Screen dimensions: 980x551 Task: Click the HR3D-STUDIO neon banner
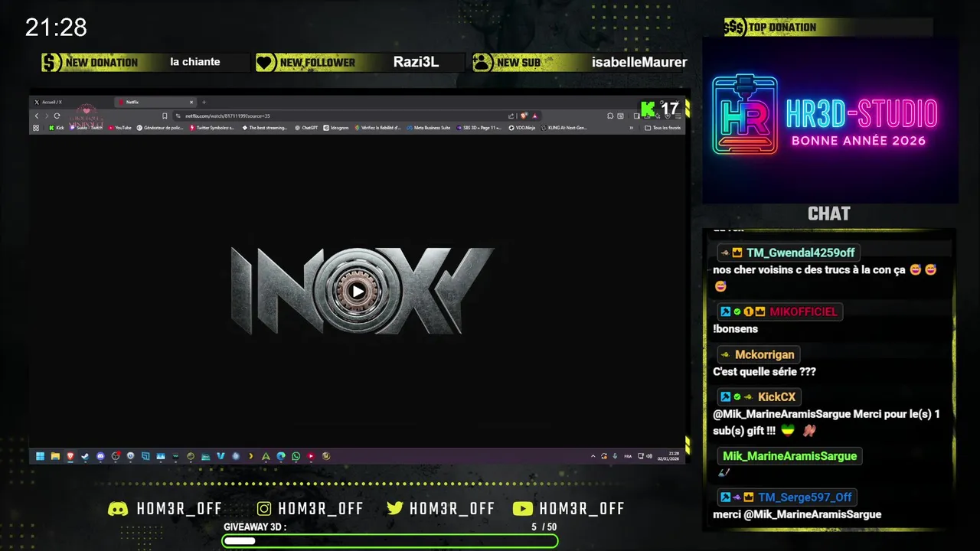830,120
